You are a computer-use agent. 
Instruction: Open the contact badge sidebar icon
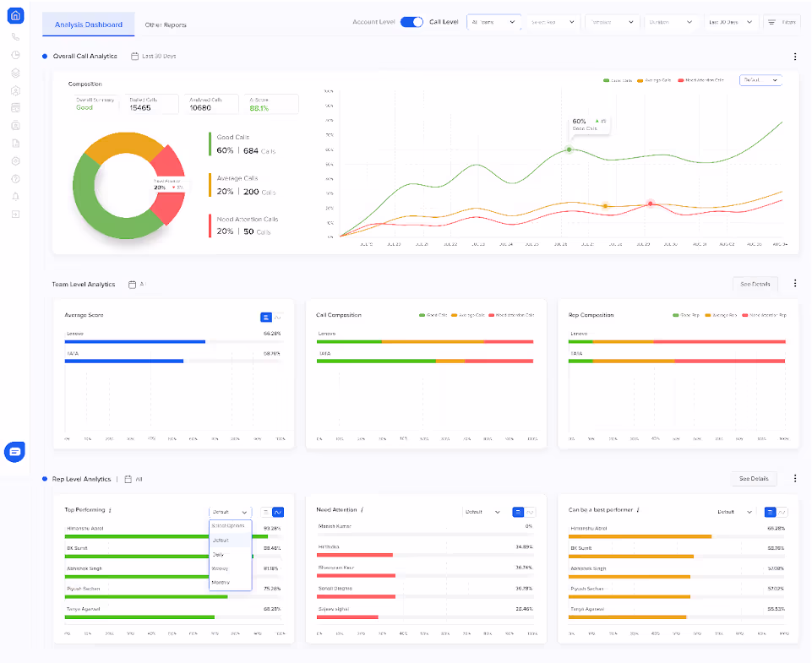(x=15, y=126)
